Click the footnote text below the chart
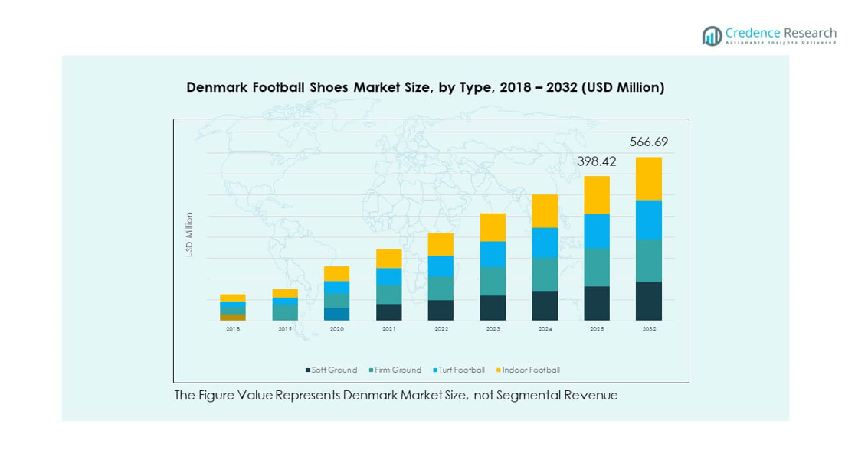The height and width of the screenshot is (450, 868). click(x=395, y=396)
